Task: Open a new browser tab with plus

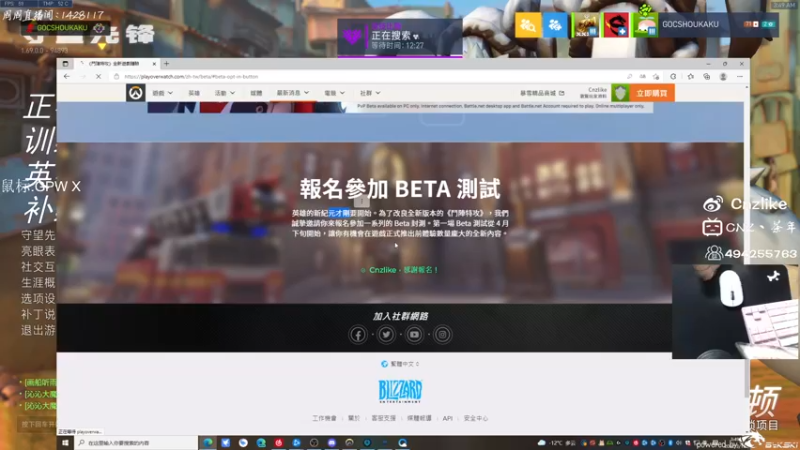Action: click(166, 64)
